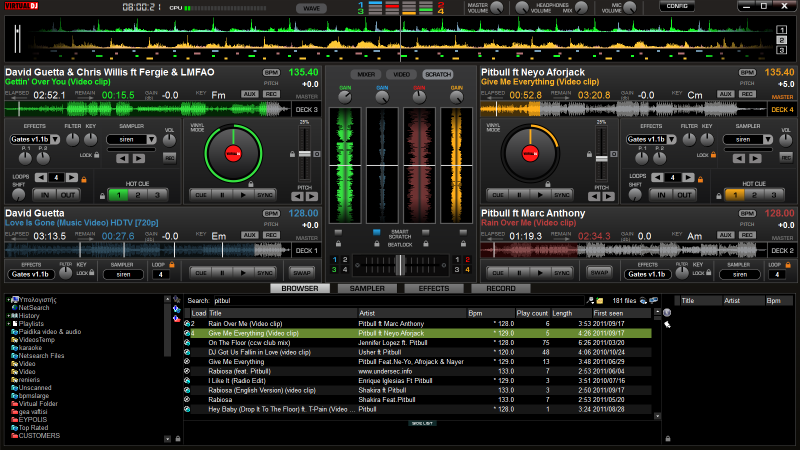Trigger Deck 3 hot cue 2
The width and height of the screenshot is (800, 450).
pyautogui.click(x=138, y=195)
